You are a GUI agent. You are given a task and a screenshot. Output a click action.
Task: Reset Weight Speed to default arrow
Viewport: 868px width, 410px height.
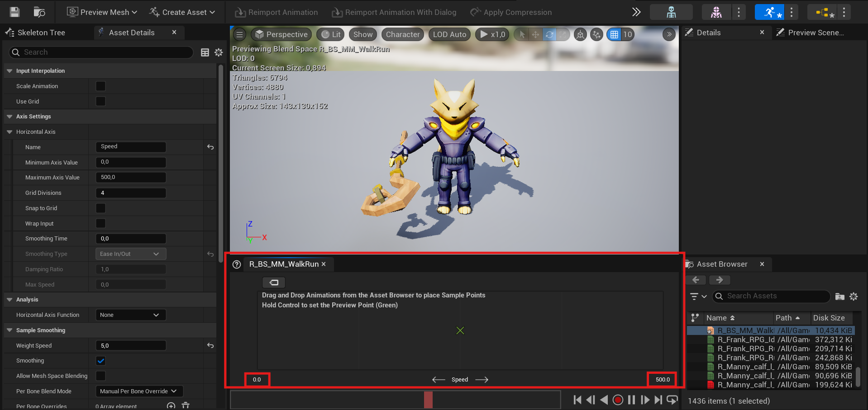tap(210, 345)
